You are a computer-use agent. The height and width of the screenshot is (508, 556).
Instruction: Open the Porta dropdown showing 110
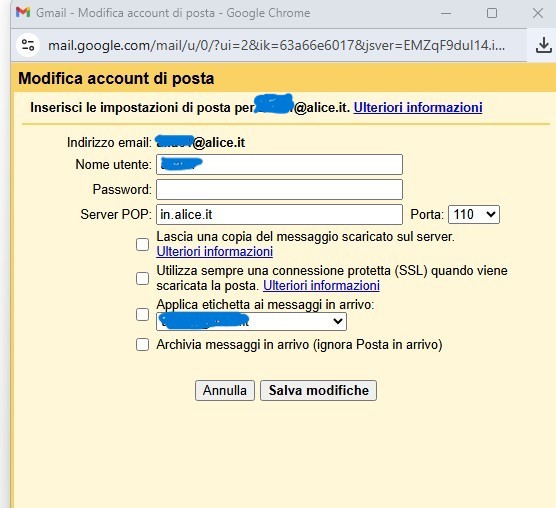pos(474,214)
